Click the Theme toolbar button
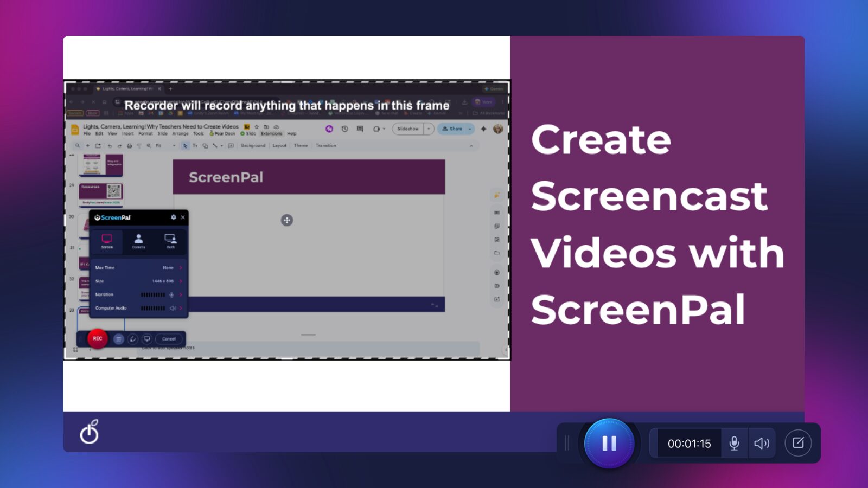Screen dimensions: 868x488 click(301, 146)
